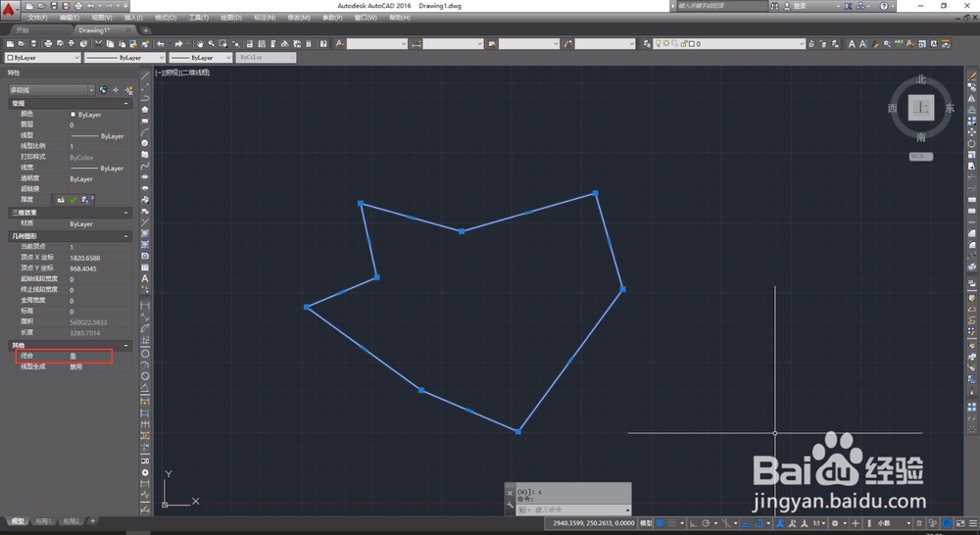
Task: Collapse the 几何图形 section in properties
Action: pyautogui.click(x=125, y=236)
